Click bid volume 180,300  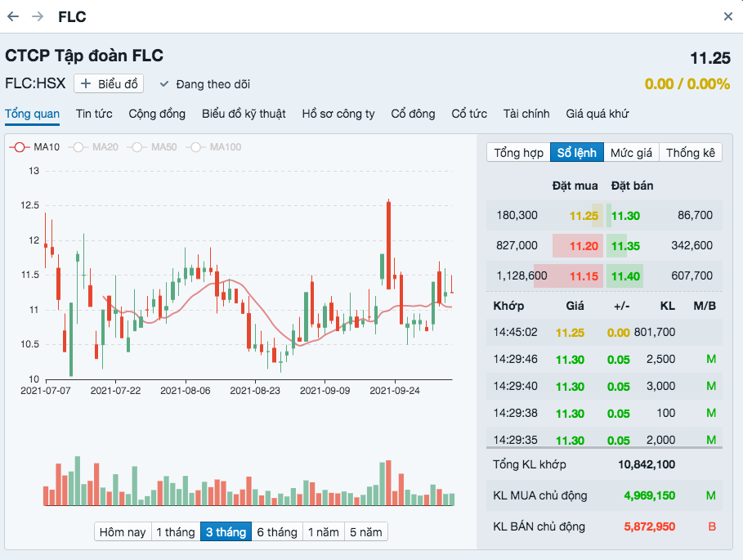click(x=517, y=215)
